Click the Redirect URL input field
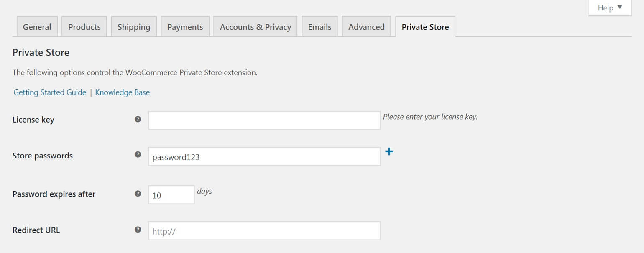 click(x=263, y=230)
